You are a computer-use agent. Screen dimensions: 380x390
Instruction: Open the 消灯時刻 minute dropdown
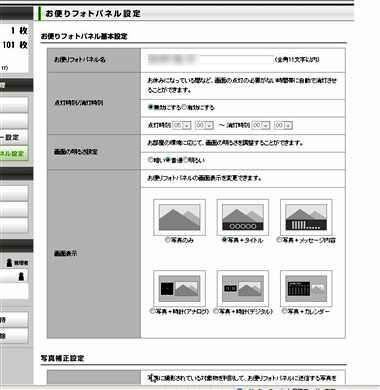click(x=283, y=125)
